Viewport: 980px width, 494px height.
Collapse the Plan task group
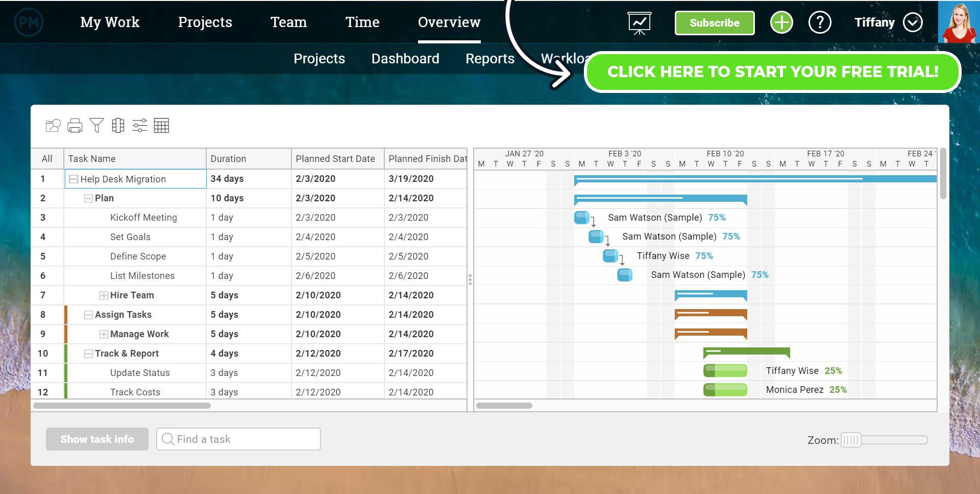click(x=88, y=198)
